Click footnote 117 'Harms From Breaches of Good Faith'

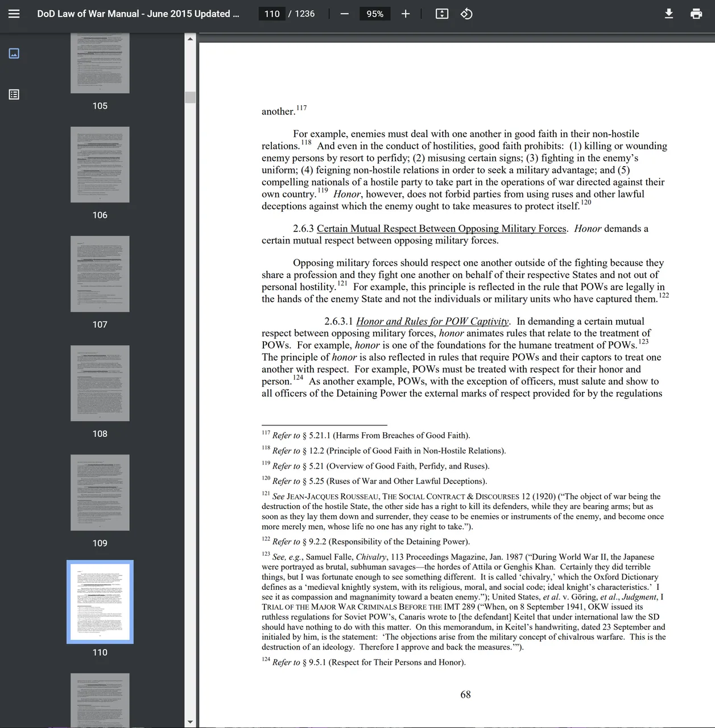366,436
